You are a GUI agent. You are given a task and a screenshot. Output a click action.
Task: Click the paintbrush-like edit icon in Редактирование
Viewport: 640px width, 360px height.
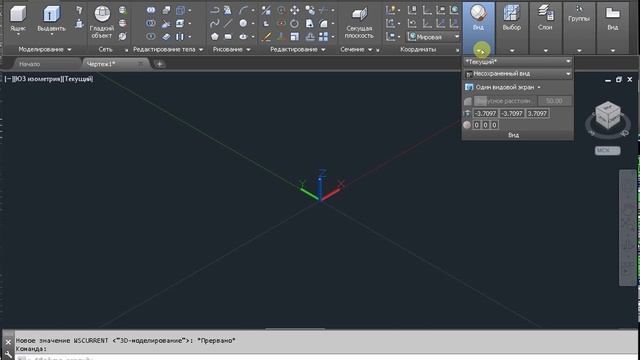266,37
